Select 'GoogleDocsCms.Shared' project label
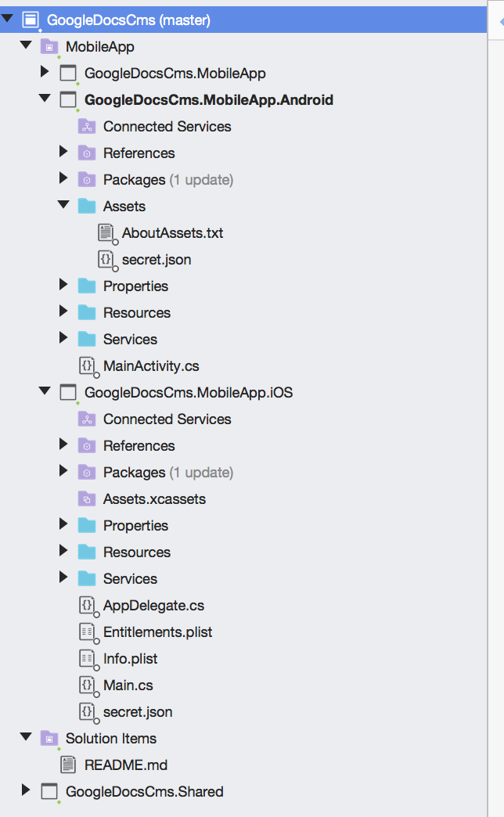The height and width of the screenshot is (817, 504). tap(144, 791)
